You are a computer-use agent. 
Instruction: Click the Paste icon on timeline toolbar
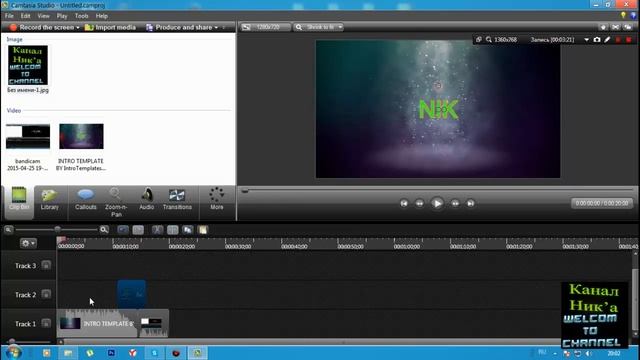(x=203, y=230)
